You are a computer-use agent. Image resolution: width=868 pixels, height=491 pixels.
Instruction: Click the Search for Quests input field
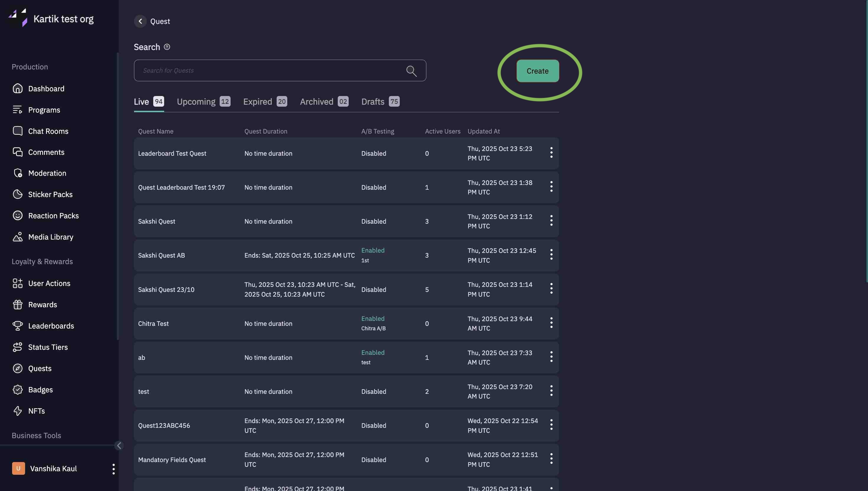tap(270, 71)
